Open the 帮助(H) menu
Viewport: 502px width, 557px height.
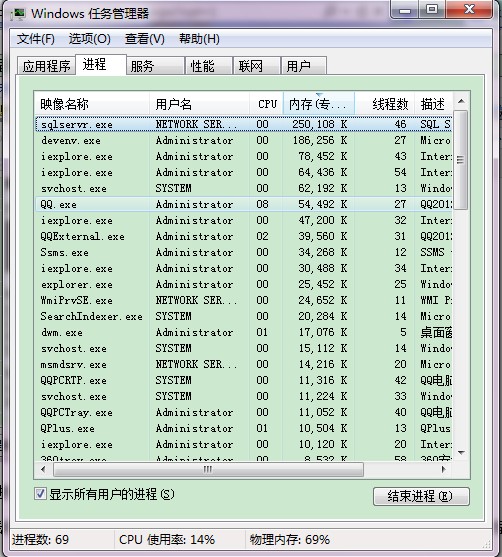199,38
